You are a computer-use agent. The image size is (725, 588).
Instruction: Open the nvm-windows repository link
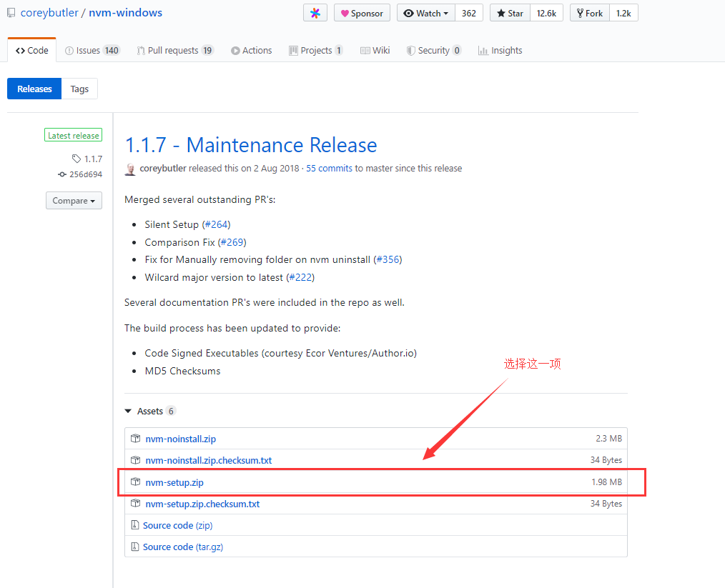point(125,12)
